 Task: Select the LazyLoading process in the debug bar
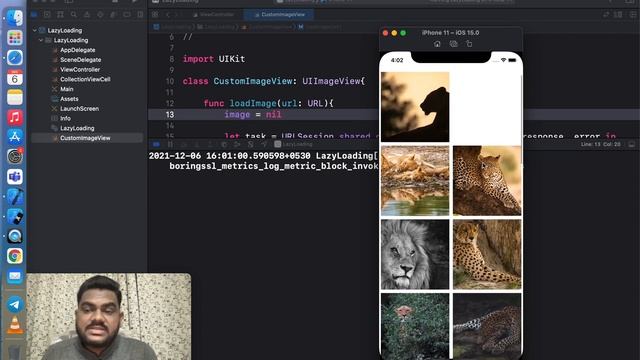pyautogui.click(x=293, y=144)
